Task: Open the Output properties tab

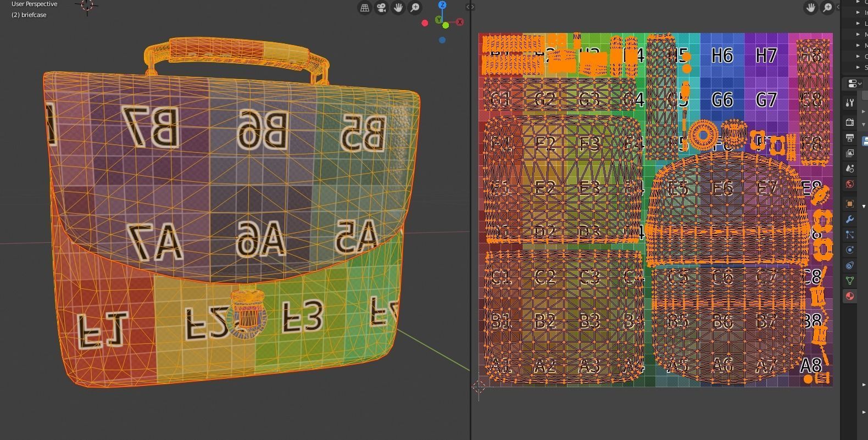Action: [850, 137]
